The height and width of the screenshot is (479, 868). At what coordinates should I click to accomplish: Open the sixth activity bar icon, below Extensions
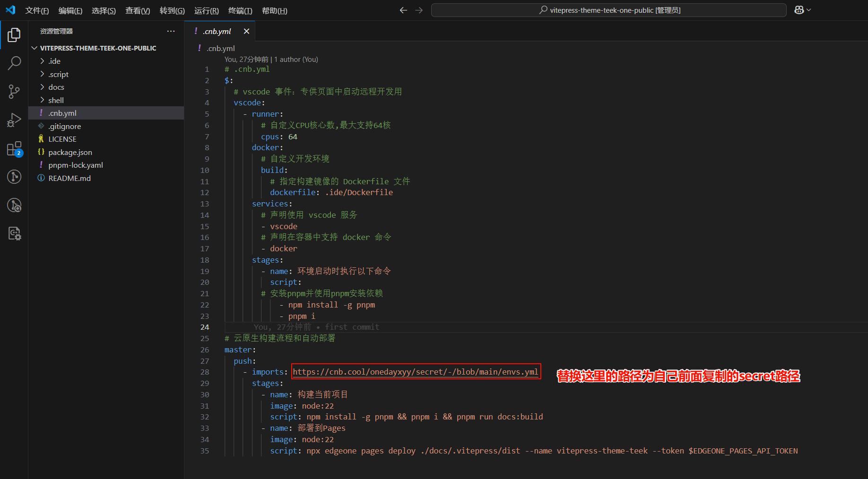(x=14, y=177)
